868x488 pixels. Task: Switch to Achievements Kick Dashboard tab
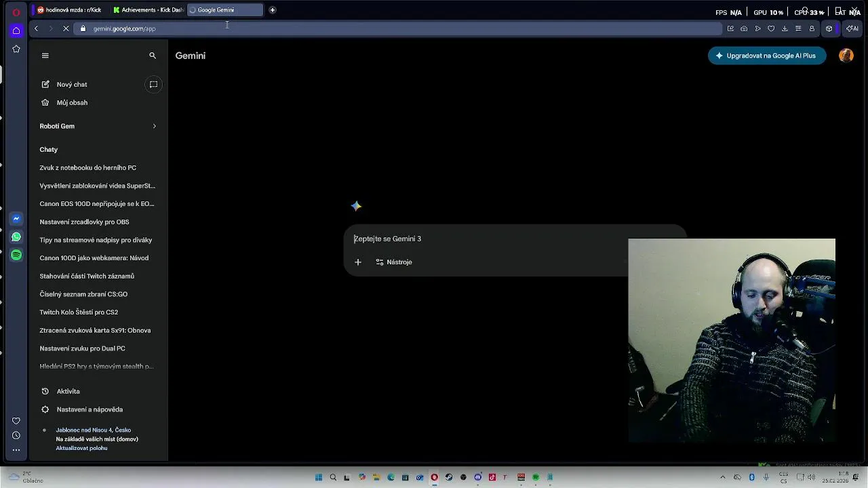pos(148,10)
